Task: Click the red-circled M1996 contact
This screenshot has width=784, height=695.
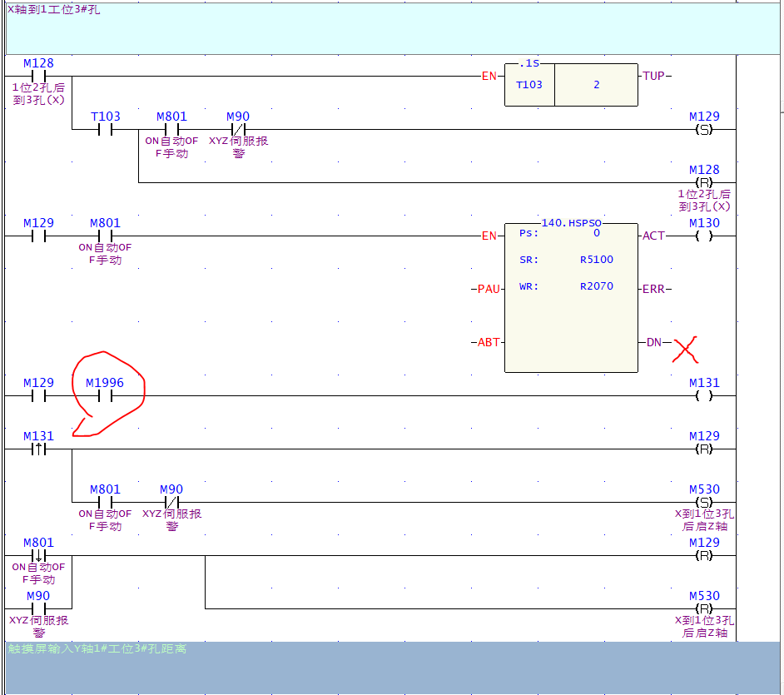Action: 105,396
